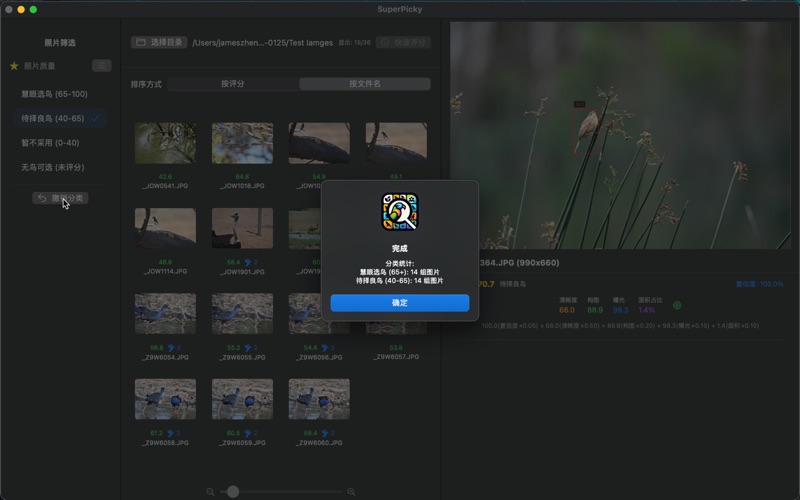Click the star icon beside 照片质量
This screenshot has width=800, height=500.
tap(14, 66)
